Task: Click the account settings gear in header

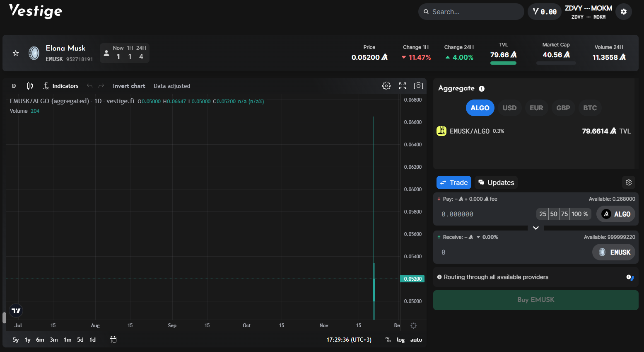Action: point(623,12)
